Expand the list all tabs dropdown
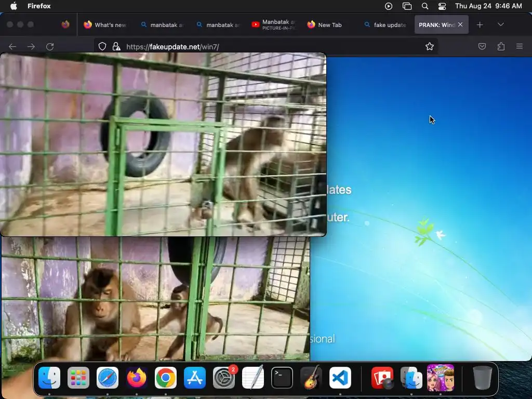This screenshot has height=399, width=532. [500, 24]
